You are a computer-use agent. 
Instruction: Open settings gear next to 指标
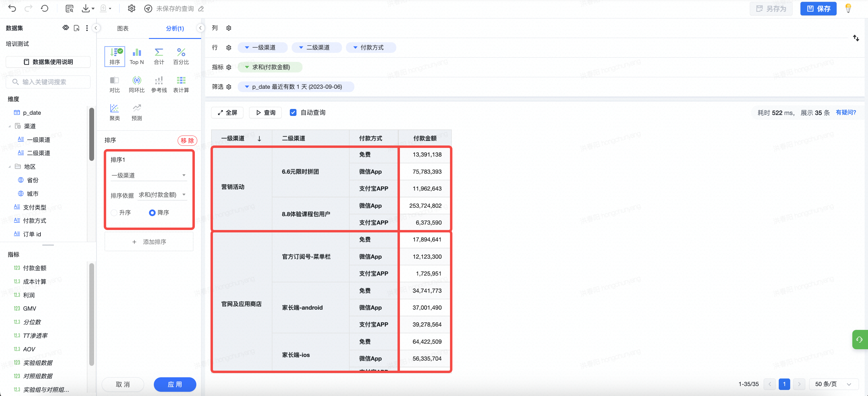point(229,67)
